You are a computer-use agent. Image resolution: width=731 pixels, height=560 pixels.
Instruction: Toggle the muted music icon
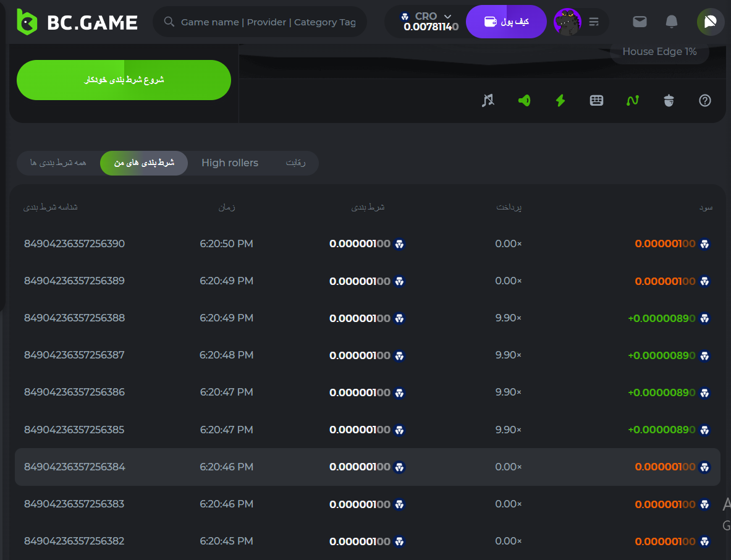(x=488, y=100)
